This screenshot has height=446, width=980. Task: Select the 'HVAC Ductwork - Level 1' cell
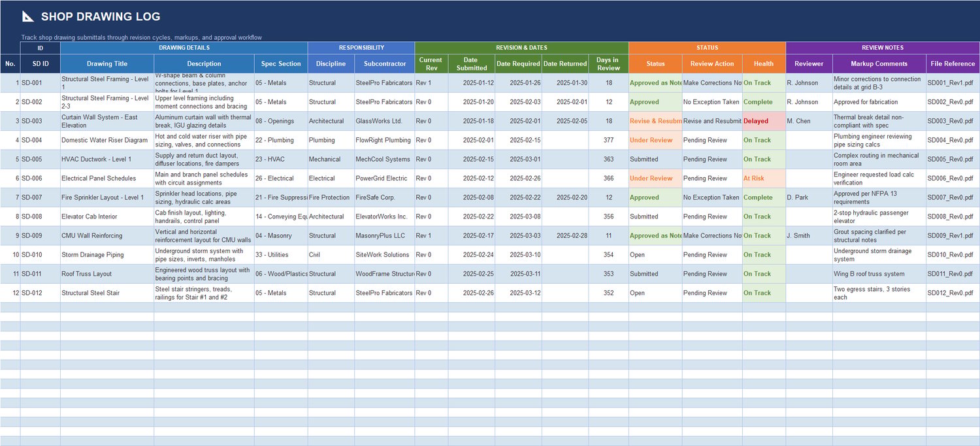tap(107, 159)
